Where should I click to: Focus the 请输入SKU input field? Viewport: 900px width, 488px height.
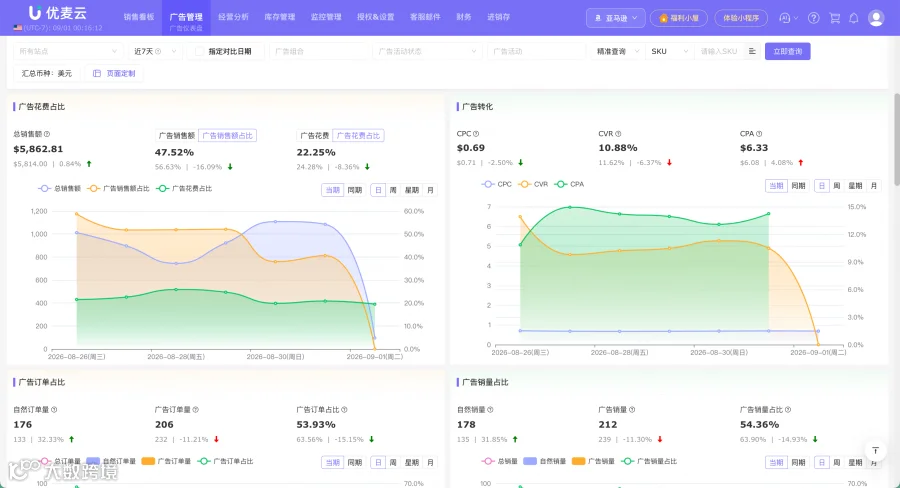click(x=720, y=51)
